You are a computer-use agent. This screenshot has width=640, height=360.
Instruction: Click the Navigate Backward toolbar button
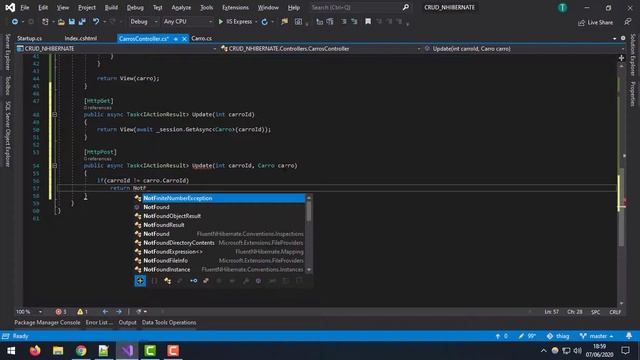click(x=15, y=22)
